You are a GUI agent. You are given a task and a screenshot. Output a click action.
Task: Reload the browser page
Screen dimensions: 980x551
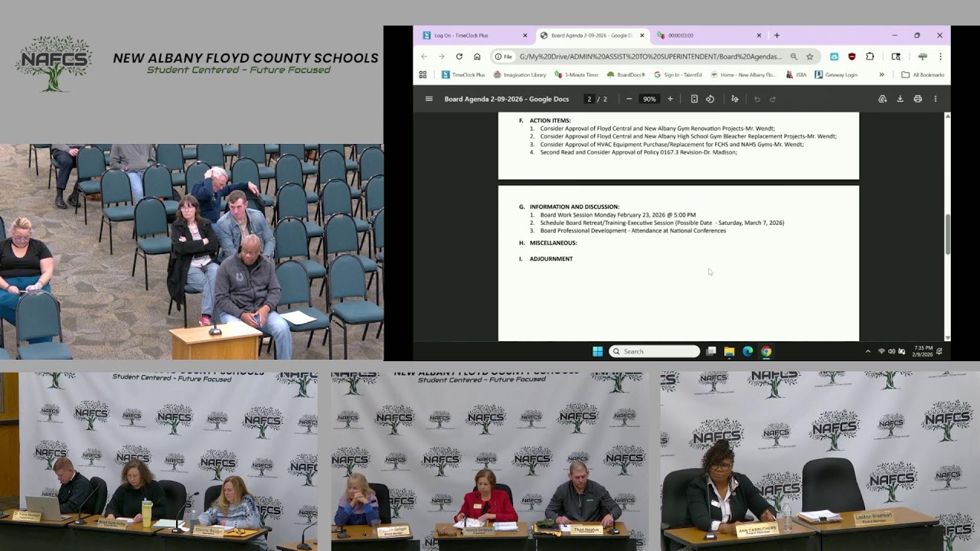point(459,57)
